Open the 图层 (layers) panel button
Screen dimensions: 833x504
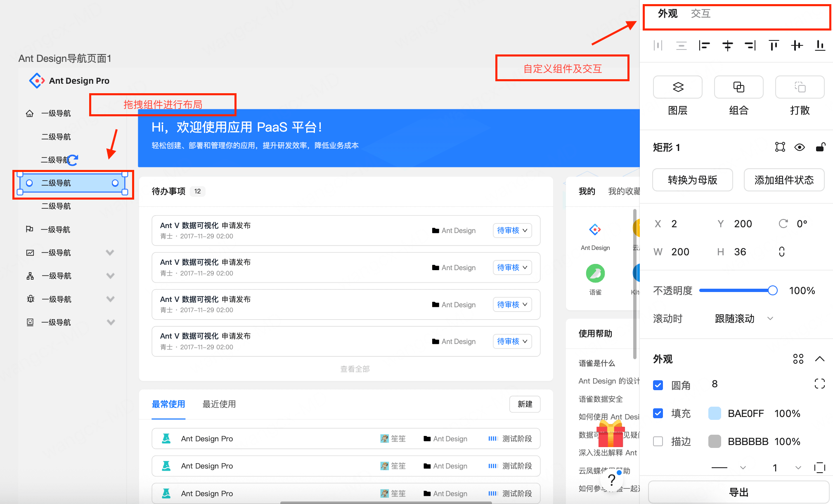[x=677, y=87]
